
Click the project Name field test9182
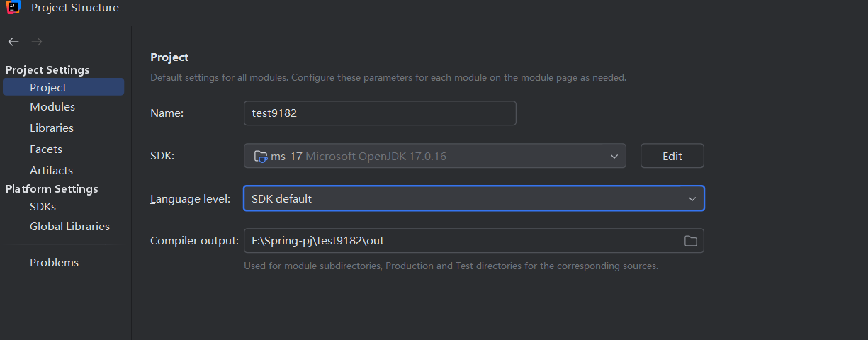pos(380,113)
